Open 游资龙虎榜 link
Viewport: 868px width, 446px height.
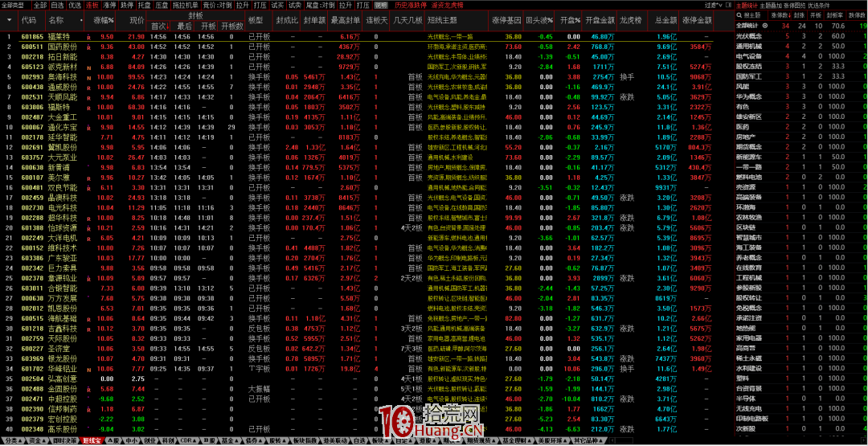[x=446, y=5]
